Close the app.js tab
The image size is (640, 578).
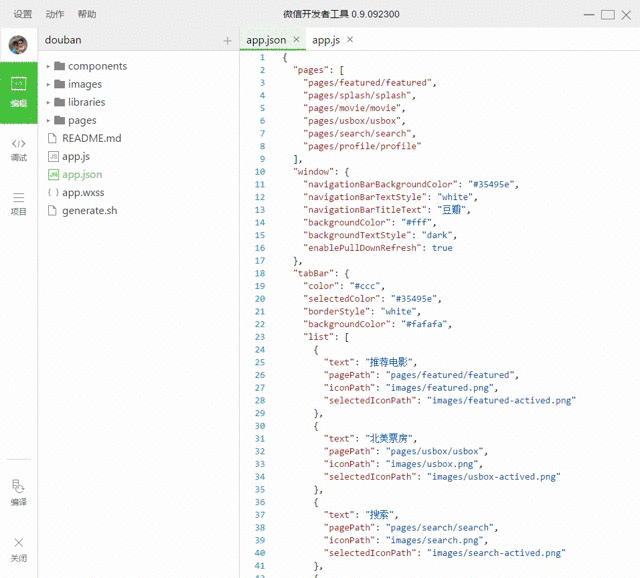pos(350,40)
